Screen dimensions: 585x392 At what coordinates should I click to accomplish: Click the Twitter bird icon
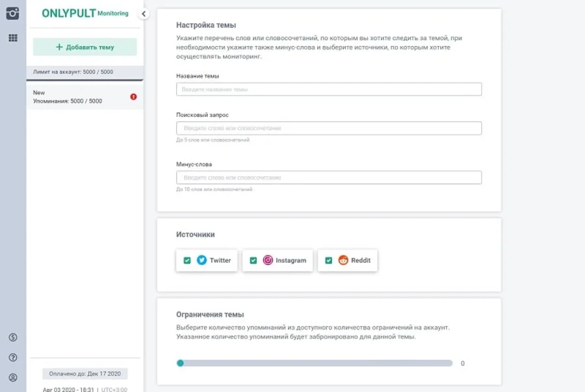pyautogui.click(x=201, y=260)
